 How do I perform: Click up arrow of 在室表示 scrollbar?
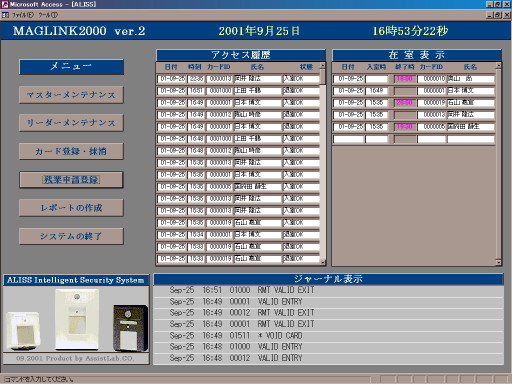point(498,66)
